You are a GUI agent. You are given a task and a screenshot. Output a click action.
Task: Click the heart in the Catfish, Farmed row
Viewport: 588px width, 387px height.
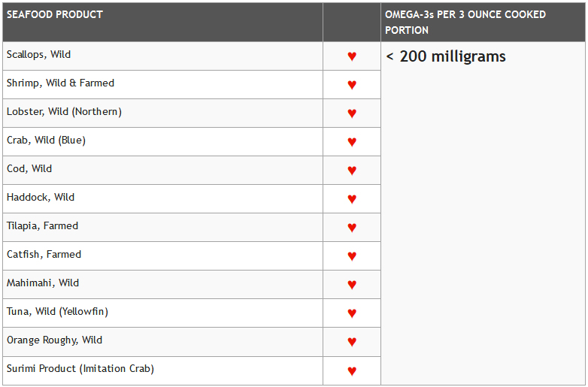(x=352, y=256)
